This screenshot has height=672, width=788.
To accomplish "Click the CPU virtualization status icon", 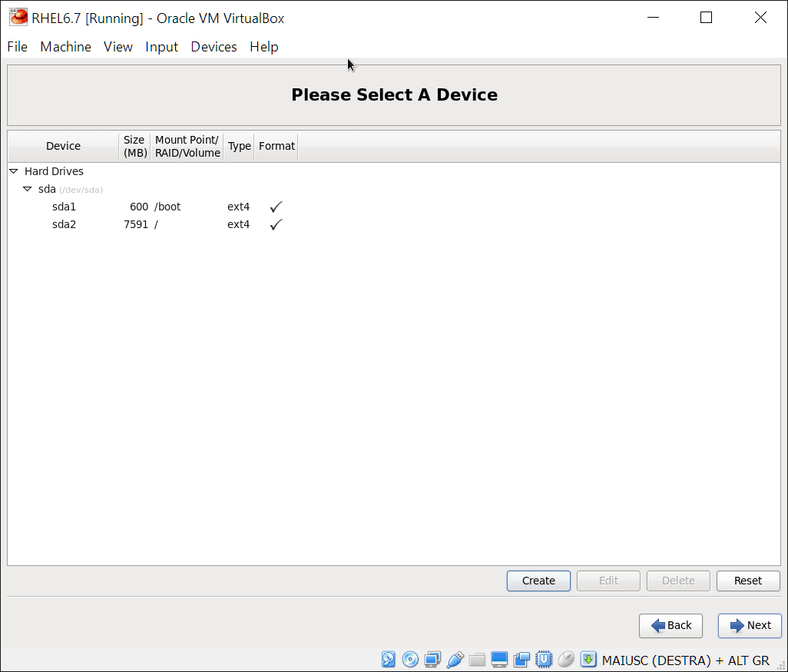I will (544, 659).
